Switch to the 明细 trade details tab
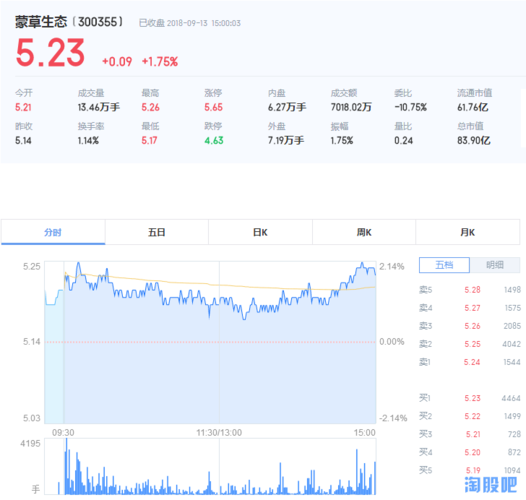 pyautogui.click(x=495, y=265)
